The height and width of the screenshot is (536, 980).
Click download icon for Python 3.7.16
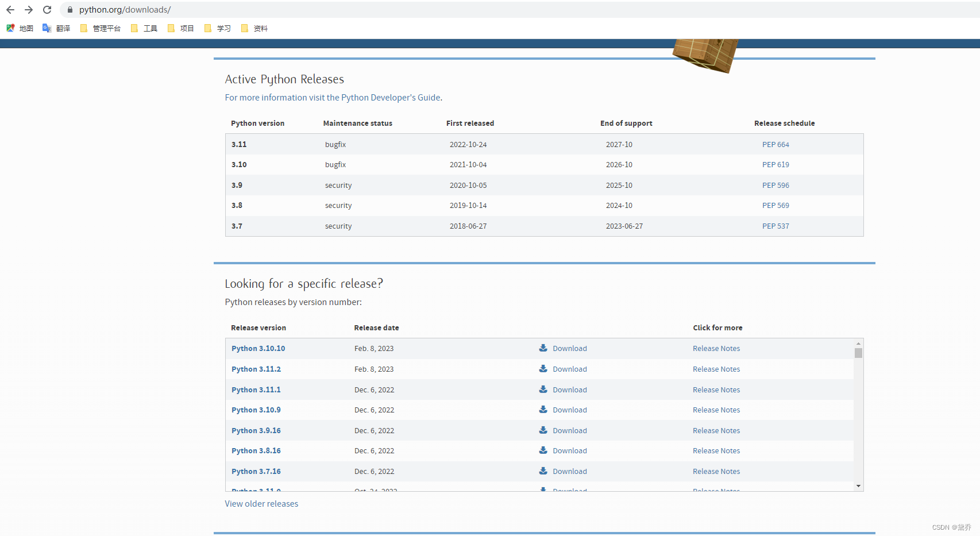point(543,471)
